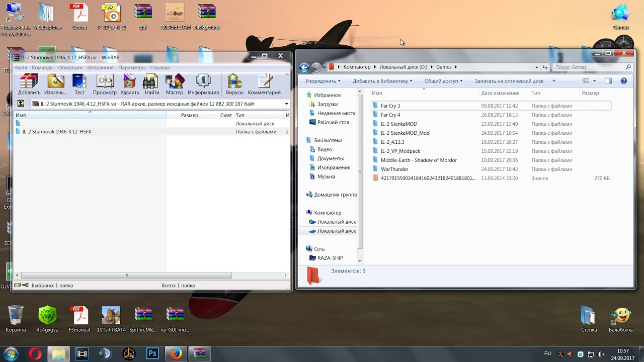Expand the breadcrumb arrow after Games
The width and height of the screenshot is (644, 362).
[x=456, y=67]
